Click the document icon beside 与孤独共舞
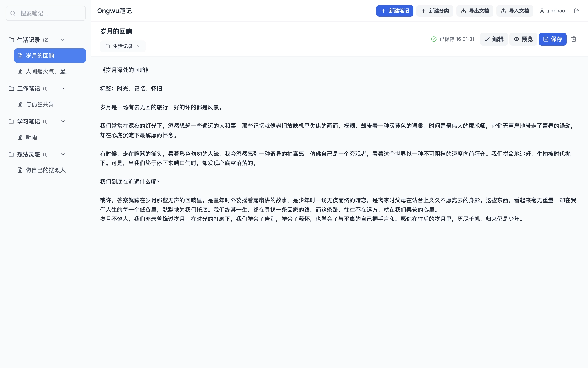 coord(20,104)
